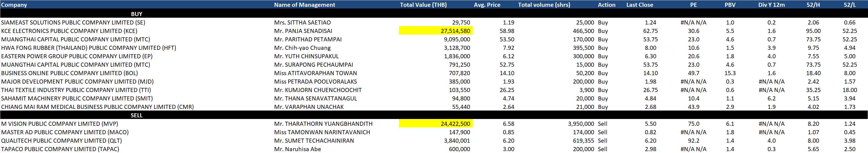Click last close value 62.75
868x153 pixels.
pyautogui.click(x=650, y=31)
